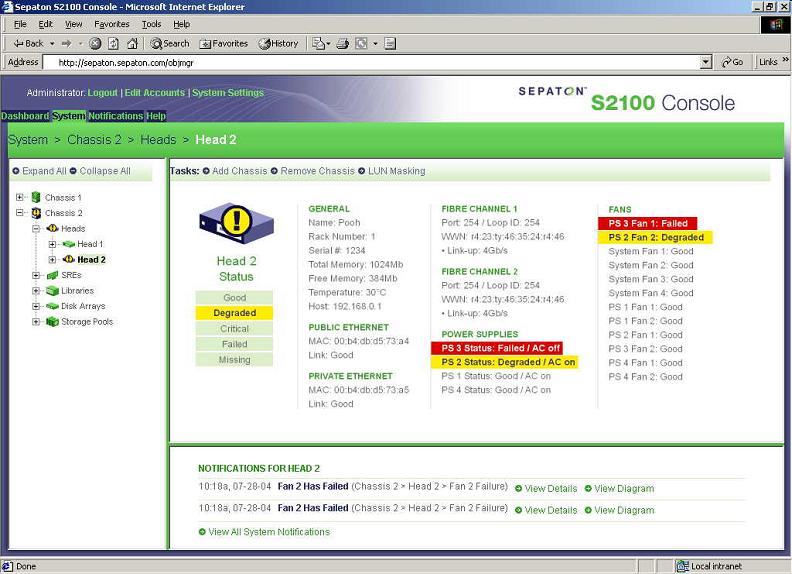Click View All System Notifications link
This screenshot has width=792, height=574.
(264, 532)
